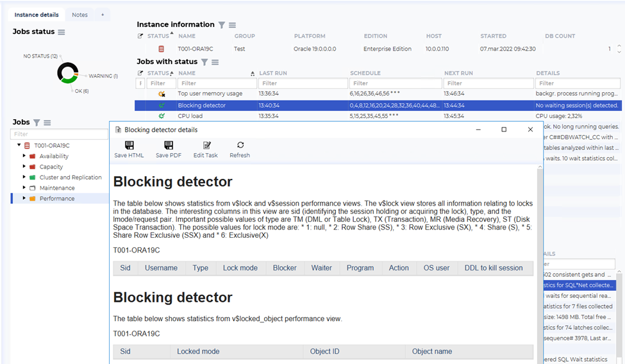The height and width of the screenshot is (364, 625).
Task: Collapse the T001-ORA19C tree node
Action: (x=19, y=145)
